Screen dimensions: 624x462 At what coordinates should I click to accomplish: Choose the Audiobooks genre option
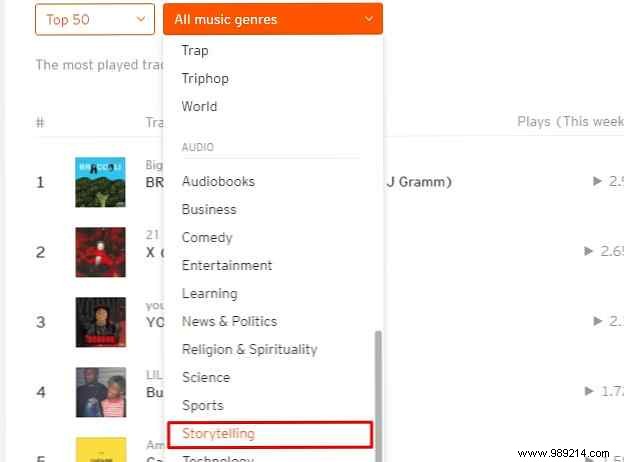[x=218, y=181]
